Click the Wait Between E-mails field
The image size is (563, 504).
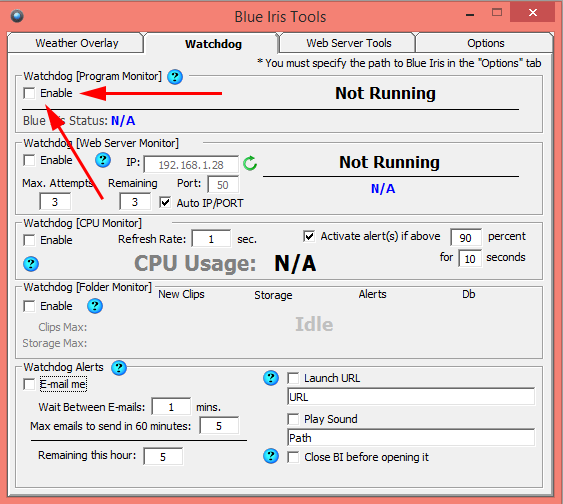coord(171,407)
